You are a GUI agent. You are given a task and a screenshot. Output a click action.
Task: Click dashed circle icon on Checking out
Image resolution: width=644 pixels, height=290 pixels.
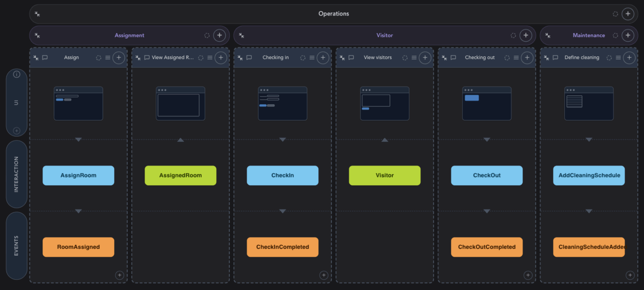[507, 58]
